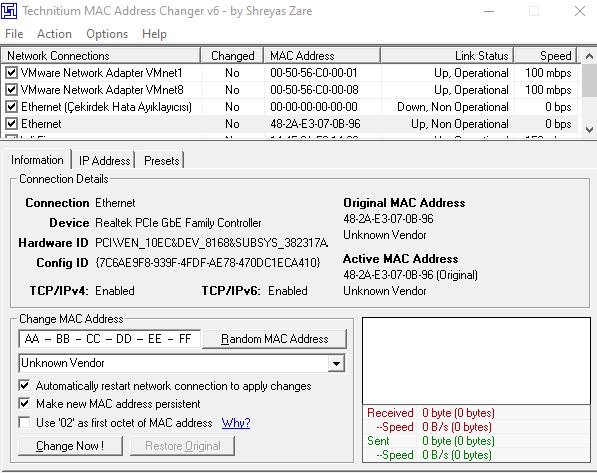597x473 pixels.
Task: Enable Use '02' as first octet option
Action: coord(24,422)
